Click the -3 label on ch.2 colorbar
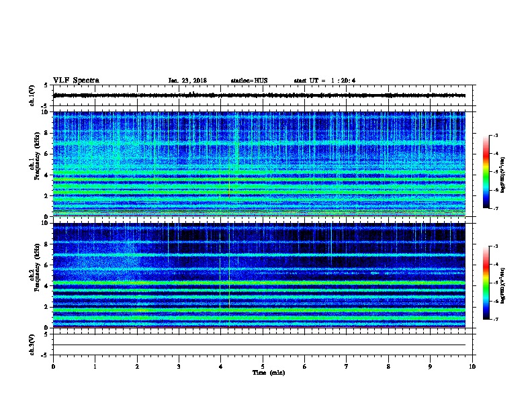 point(496,246)
